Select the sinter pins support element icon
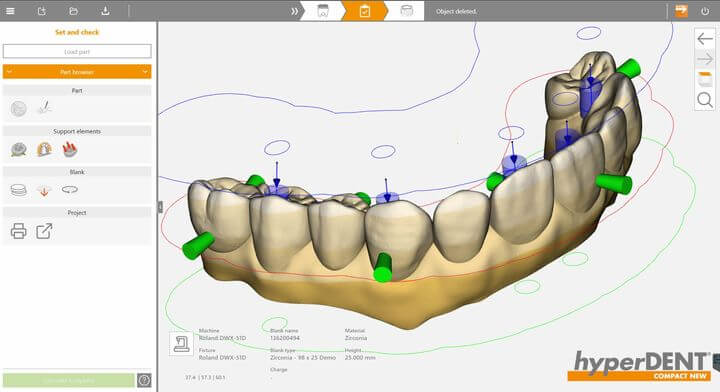The height and width of the screenshot is (392, 720). 70,150
